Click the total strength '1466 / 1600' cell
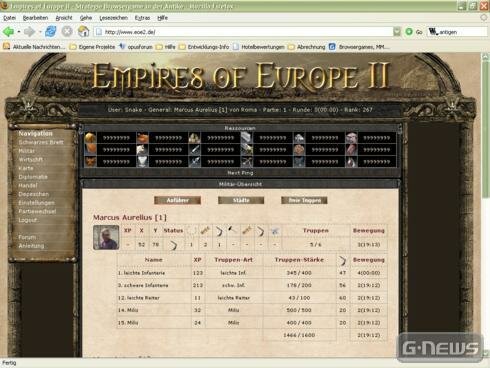This screenshot has width=490, height=368. tap(299, 335)
